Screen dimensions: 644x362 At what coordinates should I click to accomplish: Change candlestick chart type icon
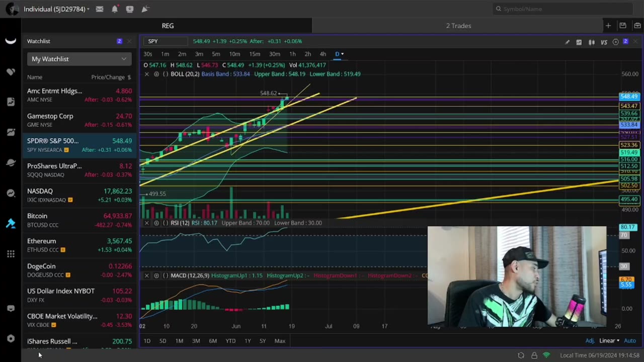[592, 42]
